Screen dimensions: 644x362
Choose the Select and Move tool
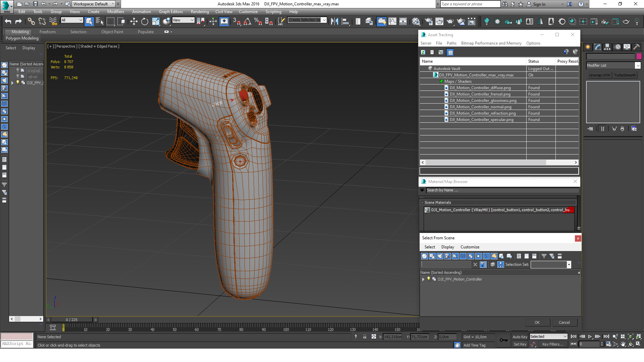pos(134,22)
